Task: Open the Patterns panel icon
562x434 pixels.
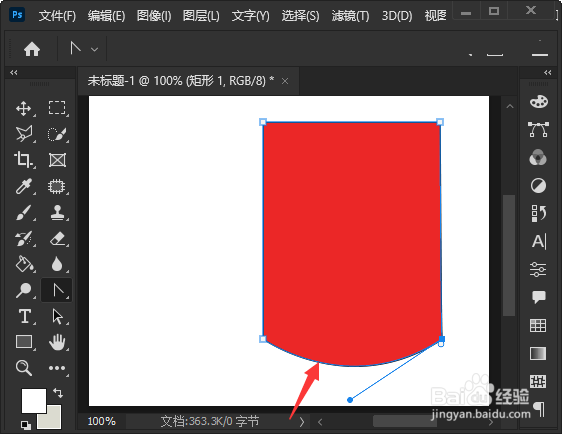Action: point(538,381)
